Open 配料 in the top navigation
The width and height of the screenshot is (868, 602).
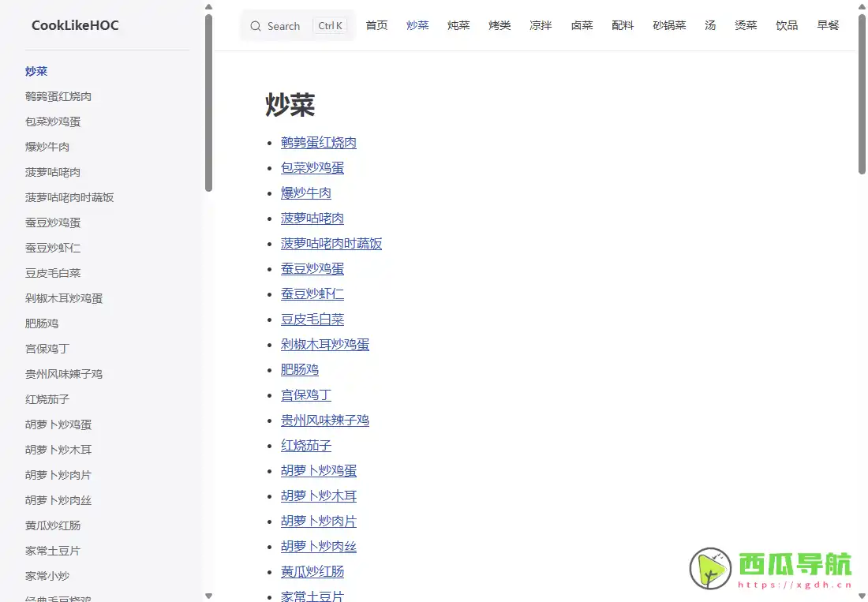click(x=623, y=25)
